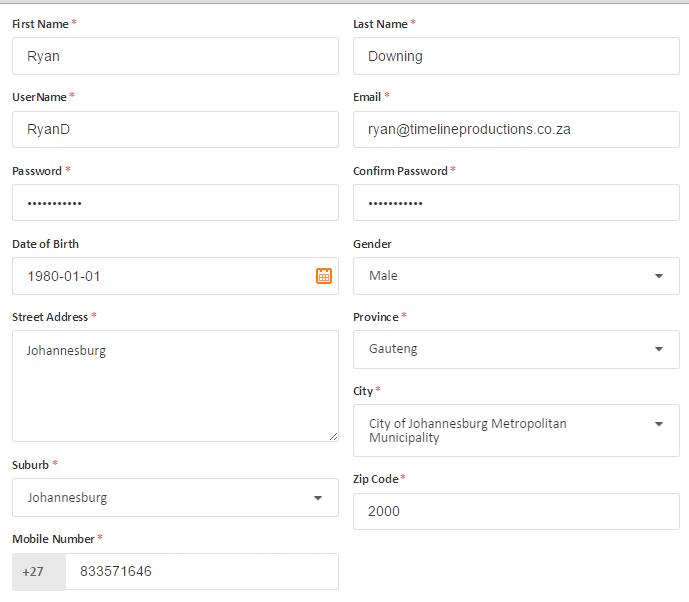Click the Mobile Number field label
Image resolution: width=689 pixels, height=602 pixels.
(53, 539)
